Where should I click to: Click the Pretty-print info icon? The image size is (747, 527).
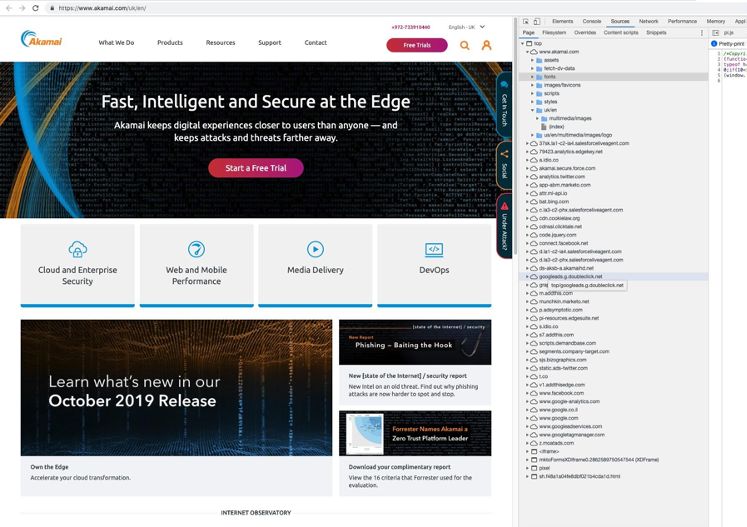point(714,43)
